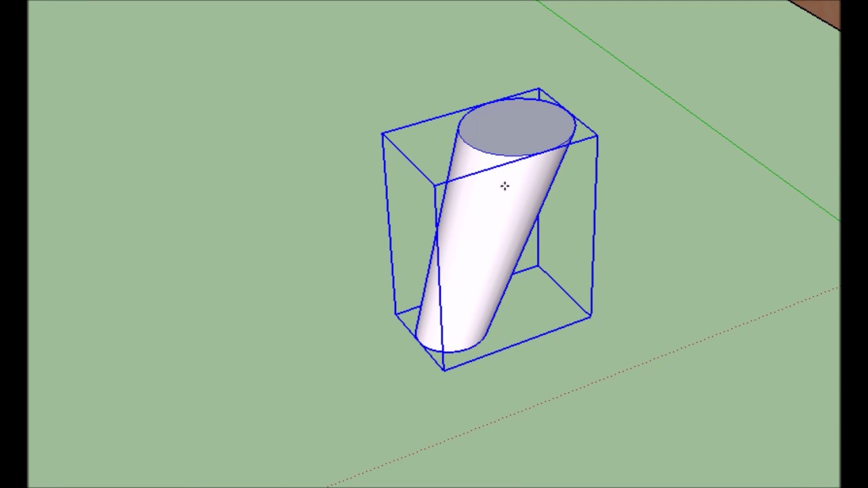Screen dimensions: 868x488
Task: Click the bottom front corner of blue bounding box
Action: coord(444,370)
